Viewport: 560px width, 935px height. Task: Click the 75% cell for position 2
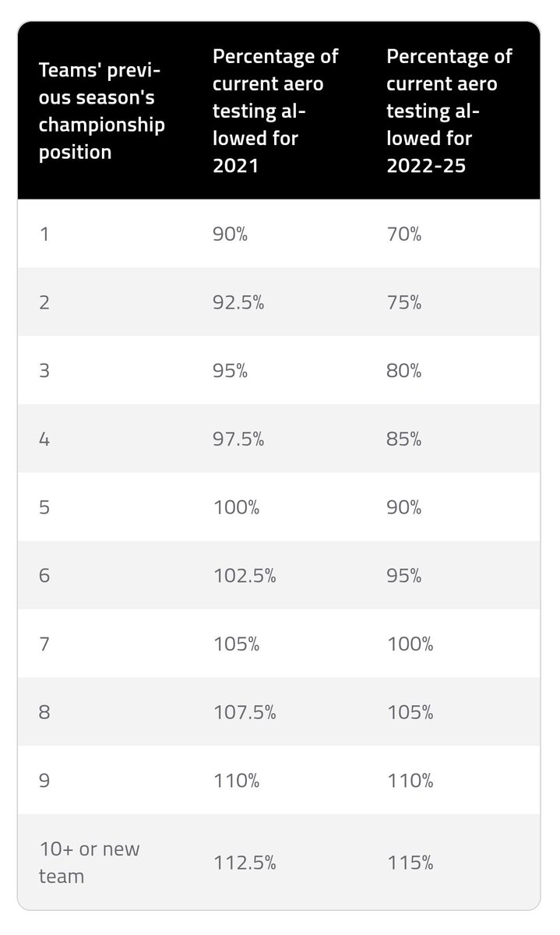point(403,302)
